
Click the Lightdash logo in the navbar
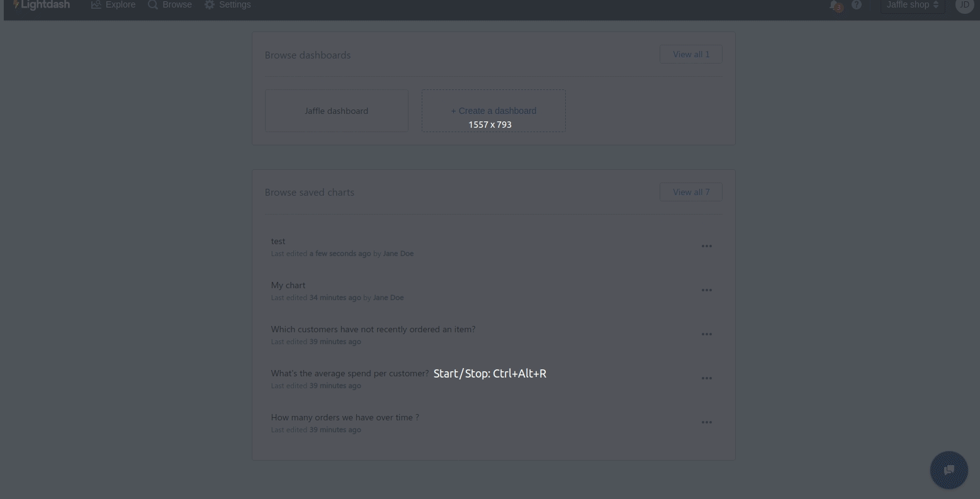pos(40,5)
